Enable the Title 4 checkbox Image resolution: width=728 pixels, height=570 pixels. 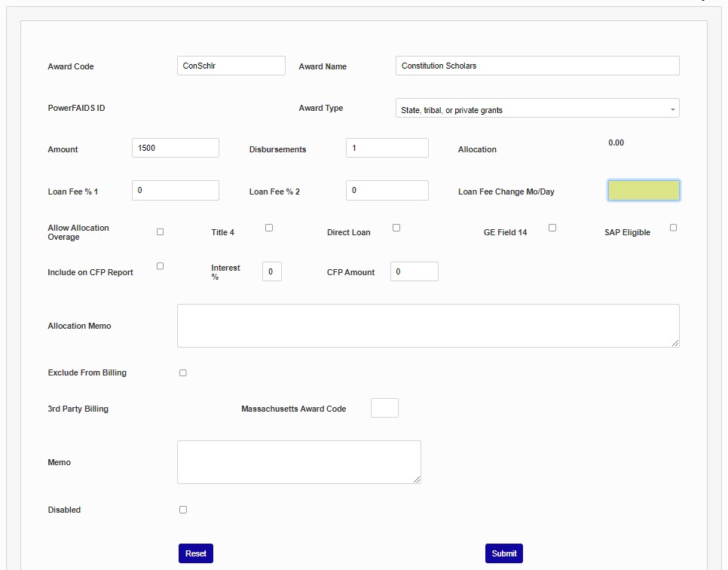pyautogui.click(x=269, y=228)
